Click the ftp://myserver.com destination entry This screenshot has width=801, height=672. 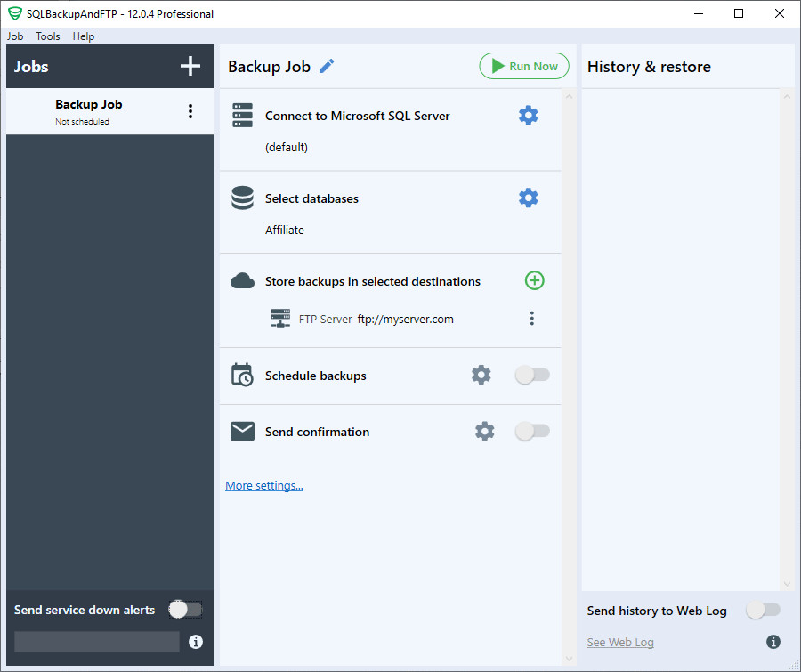point(405,319)
